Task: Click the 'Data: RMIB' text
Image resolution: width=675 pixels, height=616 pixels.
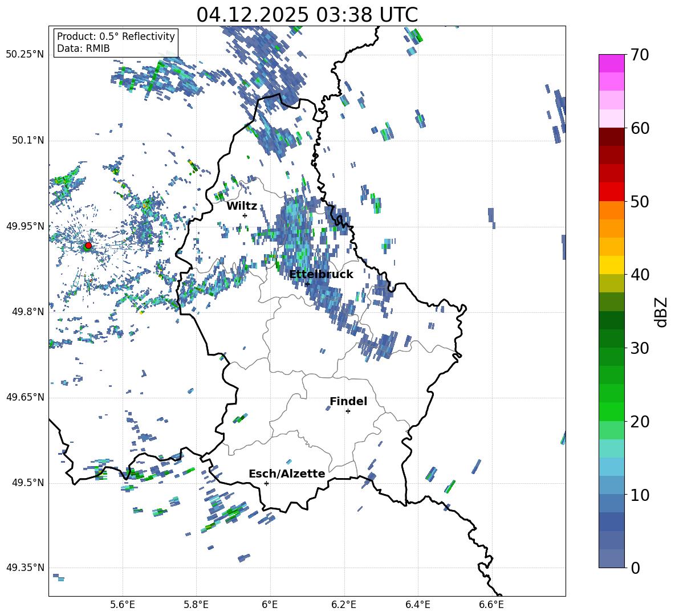Action: (83, 48)
